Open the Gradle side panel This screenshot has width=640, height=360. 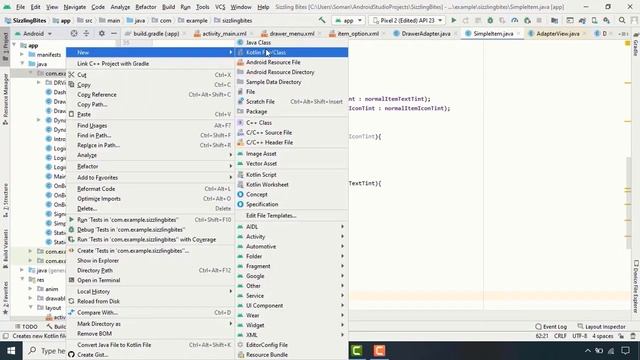636,45
